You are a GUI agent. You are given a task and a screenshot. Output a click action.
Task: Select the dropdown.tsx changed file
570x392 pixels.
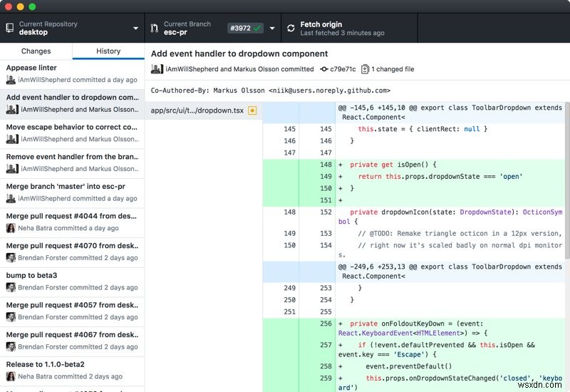coord(196,110)
